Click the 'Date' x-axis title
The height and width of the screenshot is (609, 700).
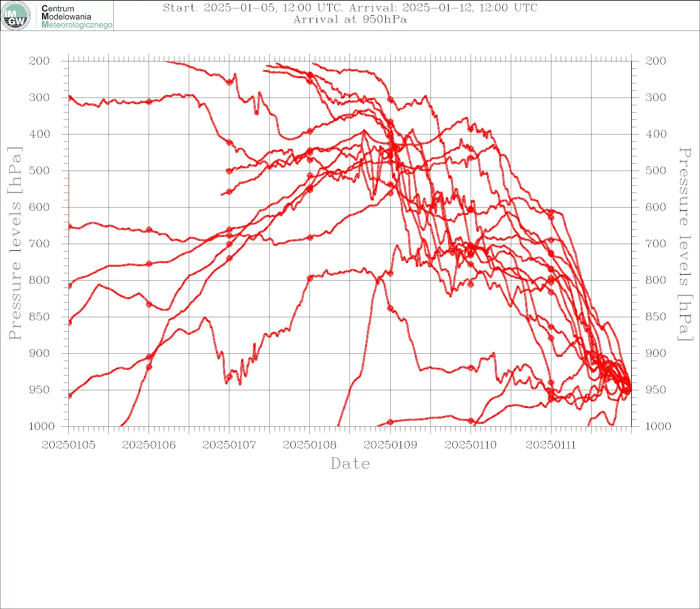pos(350,463)
